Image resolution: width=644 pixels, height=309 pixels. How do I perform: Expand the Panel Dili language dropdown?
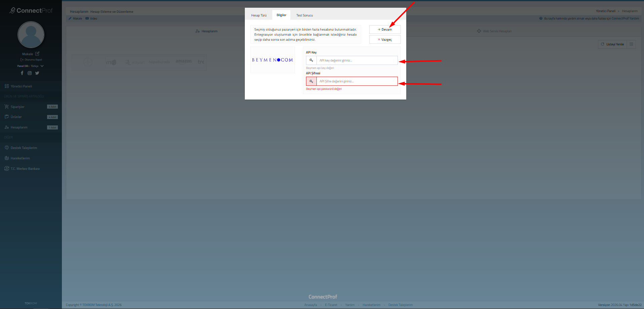pyautogui.click(x=42, y=66)
